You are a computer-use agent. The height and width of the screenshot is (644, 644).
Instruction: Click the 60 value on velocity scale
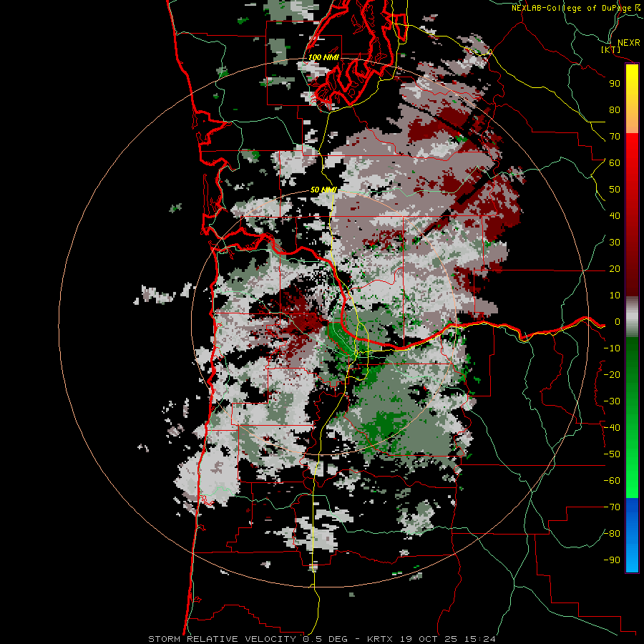(x=615, y=162)
